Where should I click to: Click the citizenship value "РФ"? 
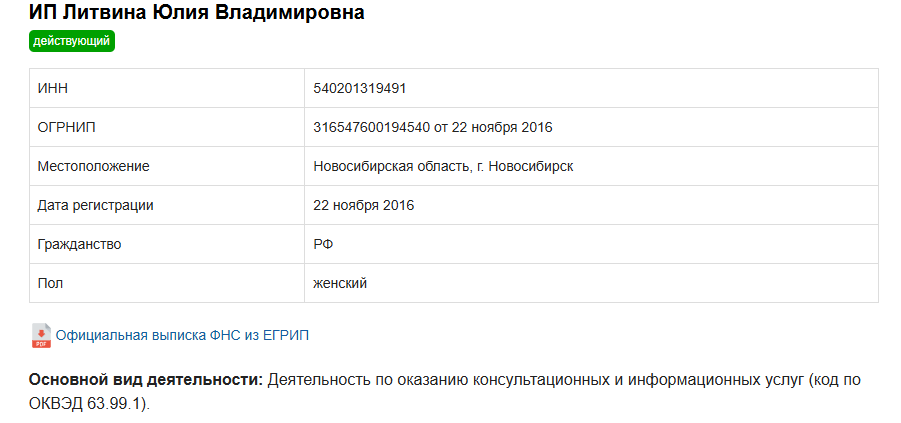(x=324, y=244)
